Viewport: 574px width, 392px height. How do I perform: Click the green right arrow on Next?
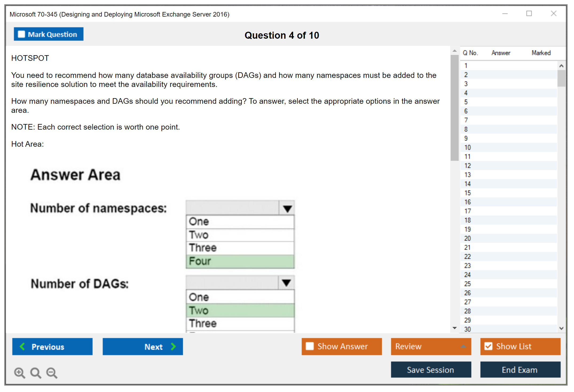click(173, 346)
